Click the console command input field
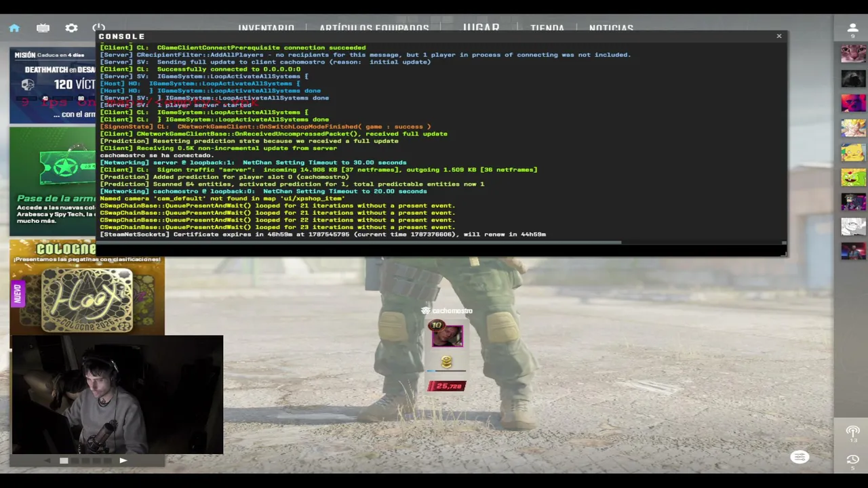The height and width of the screenshot is (488, 868). click(441, 250)
